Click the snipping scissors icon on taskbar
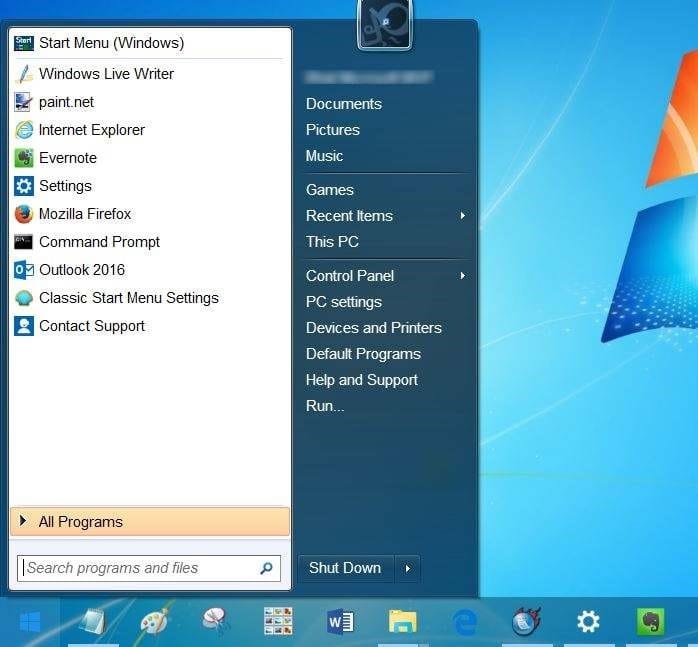 [x=216, y=621]
